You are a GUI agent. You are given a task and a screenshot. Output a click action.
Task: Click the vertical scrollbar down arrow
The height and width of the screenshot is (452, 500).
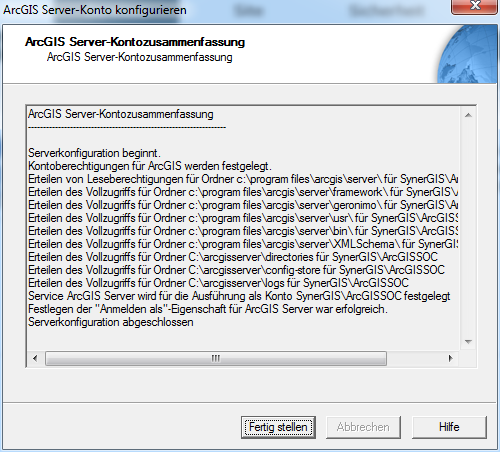[468, 342]
